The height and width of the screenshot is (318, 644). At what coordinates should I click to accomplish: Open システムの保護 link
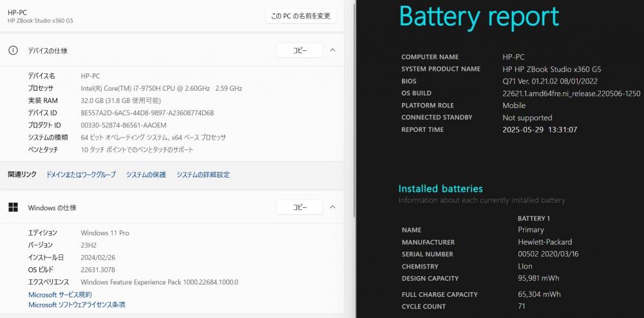point(146,174)
